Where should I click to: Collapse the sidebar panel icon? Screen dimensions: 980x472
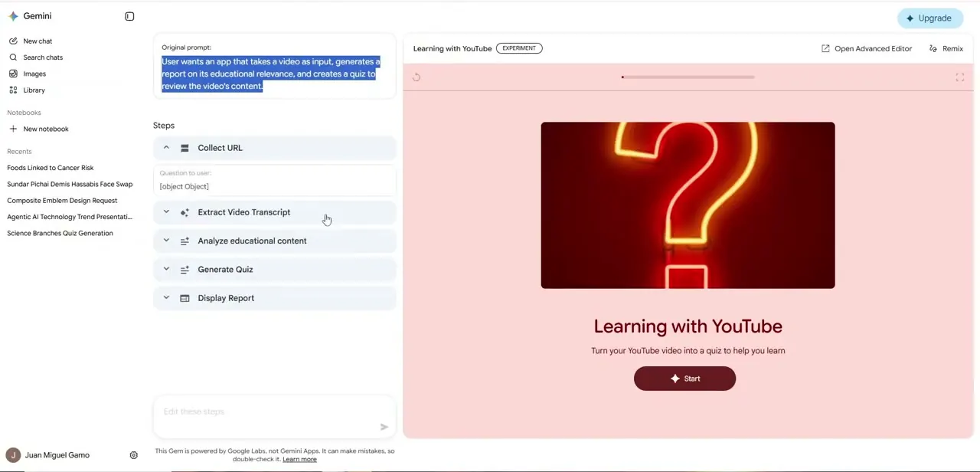click(129, 16)
